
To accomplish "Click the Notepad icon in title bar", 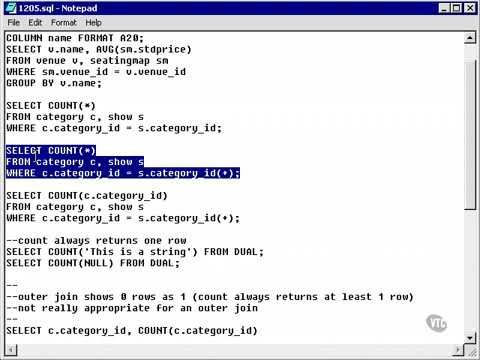I will point(11,8).
